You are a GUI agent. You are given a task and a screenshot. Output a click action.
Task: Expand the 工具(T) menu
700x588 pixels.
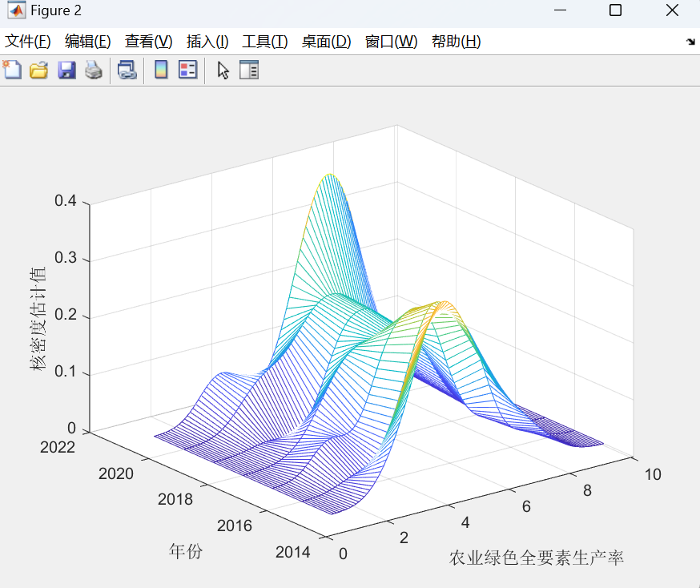(265, 42)
